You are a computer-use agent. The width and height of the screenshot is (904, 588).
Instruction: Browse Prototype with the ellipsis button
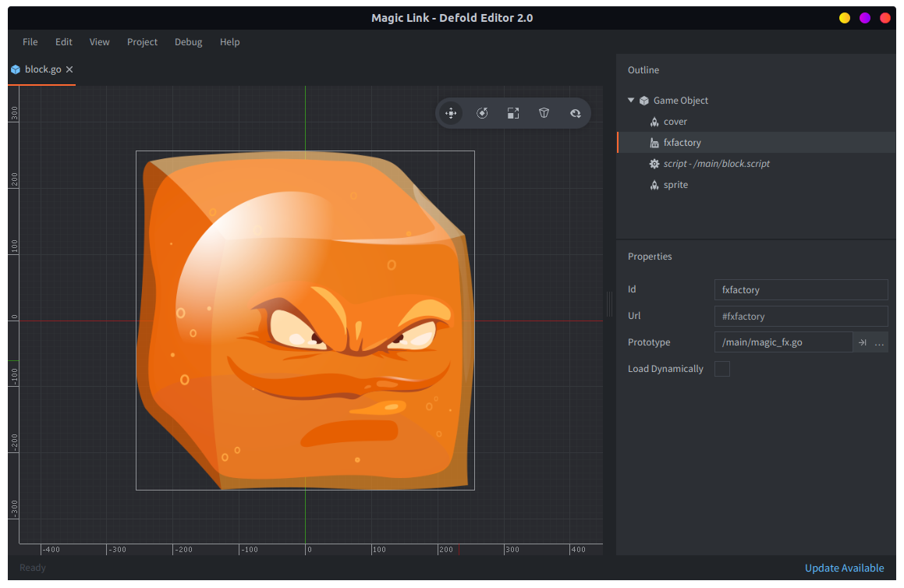point(879,342)
